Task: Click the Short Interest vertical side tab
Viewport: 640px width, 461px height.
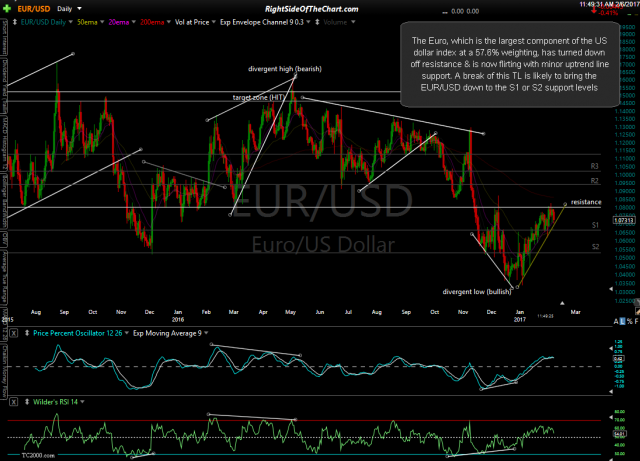Action: pyautogui.click(x=5, y=38)
